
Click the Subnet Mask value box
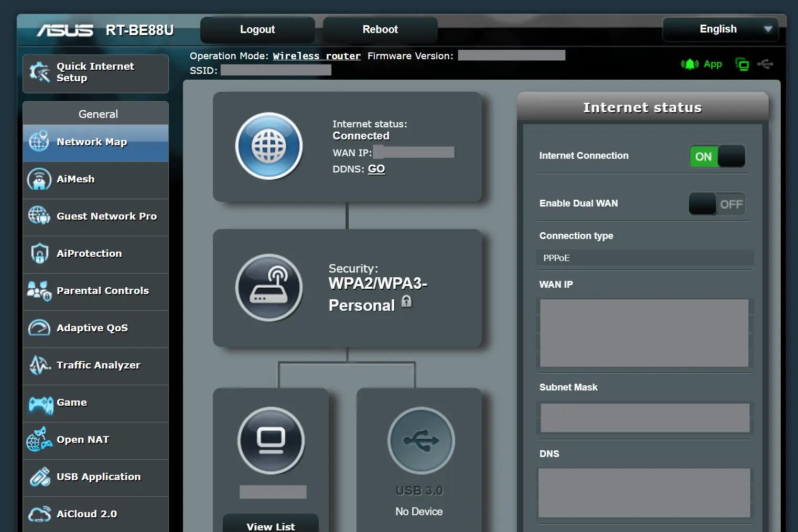[645, 418]
